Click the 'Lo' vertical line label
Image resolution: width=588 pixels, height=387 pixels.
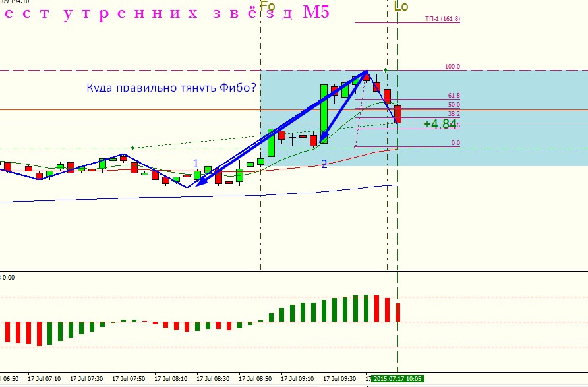(x=401, y=6)
